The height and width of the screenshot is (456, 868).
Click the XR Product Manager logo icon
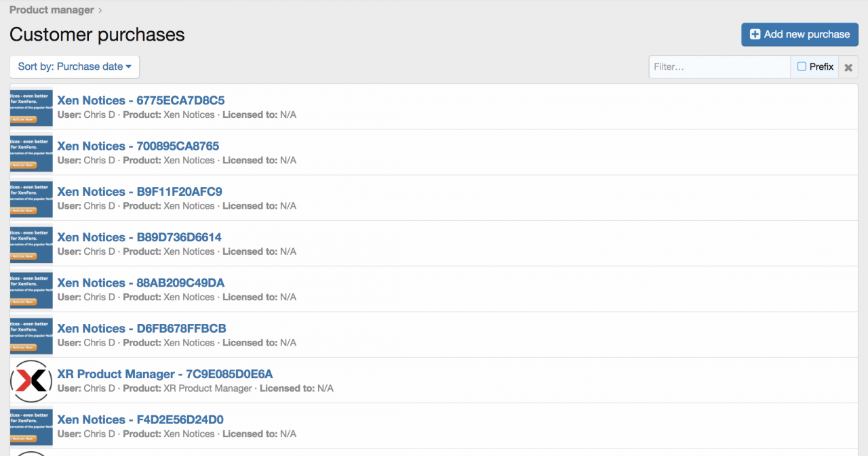[x=31, y=381]
